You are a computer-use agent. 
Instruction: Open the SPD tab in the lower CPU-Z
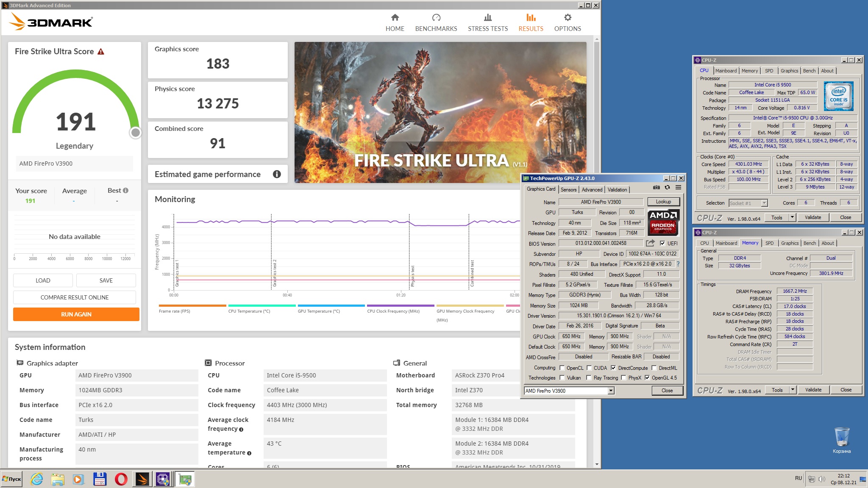point(770,243)
